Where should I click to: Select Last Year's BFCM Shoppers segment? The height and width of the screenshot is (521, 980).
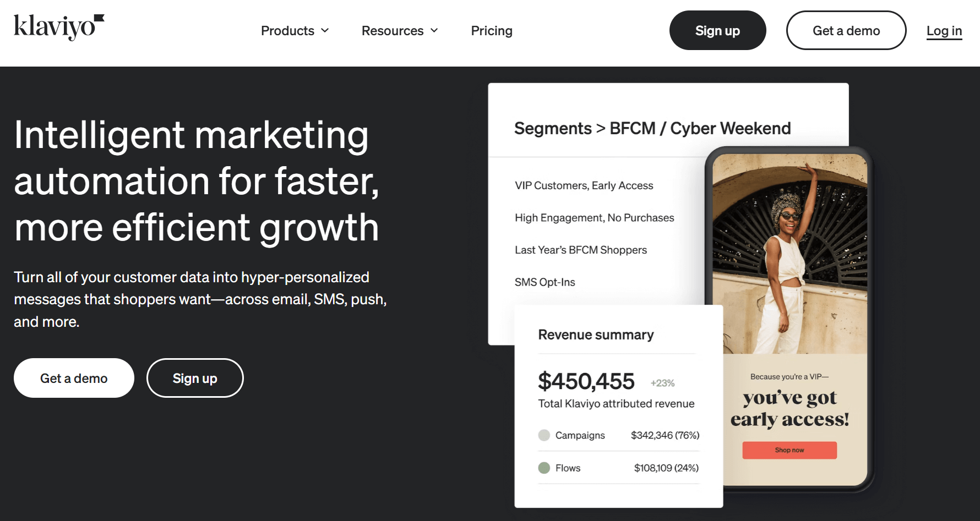pyautogui.click(x=581, y=250)
